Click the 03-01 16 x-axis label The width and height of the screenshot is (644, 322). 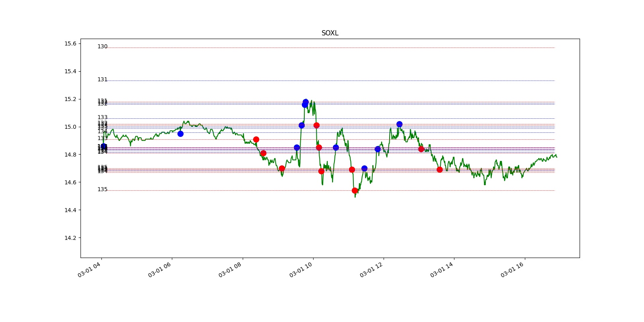tap(512, 270)
